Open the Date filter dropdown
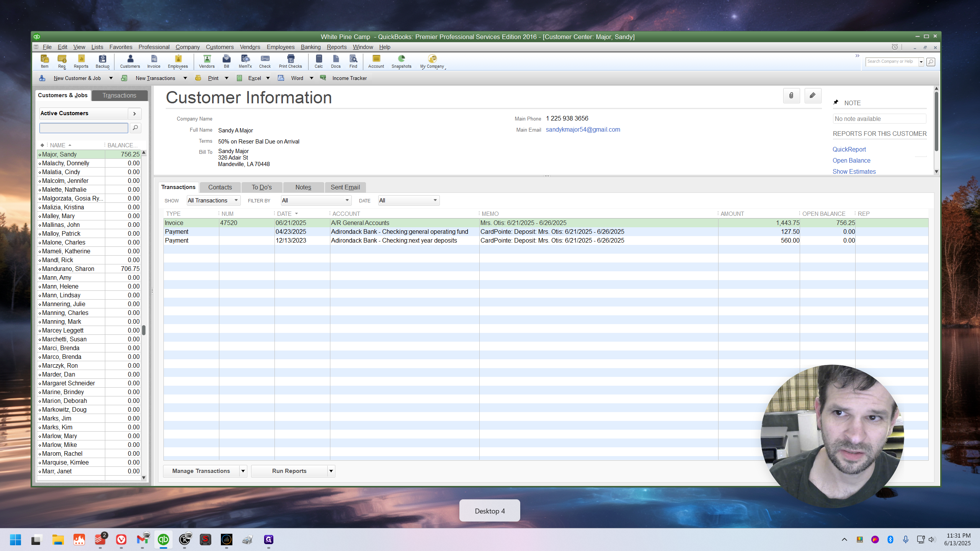Screen dimensions: 980x551 tap(409, 201)
